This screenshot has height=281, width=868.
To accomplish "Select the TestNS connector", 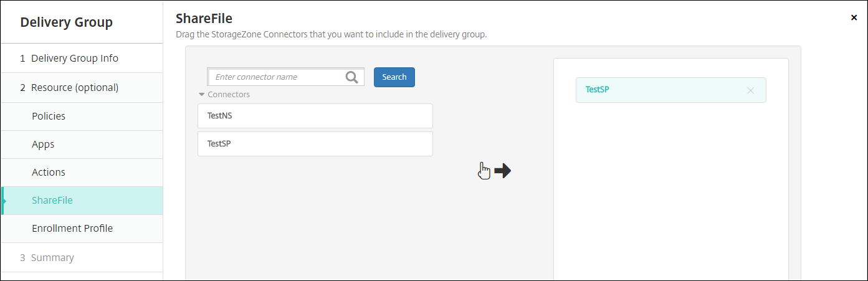I will click(x=315, y=116).
